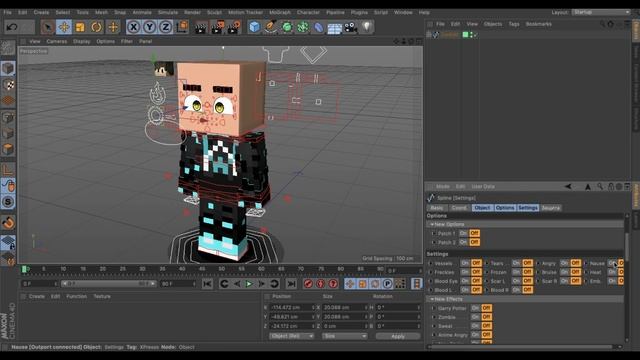Open the Simulate menu
The height and width of the screenshot is (360, 640).
pos(167,13)
